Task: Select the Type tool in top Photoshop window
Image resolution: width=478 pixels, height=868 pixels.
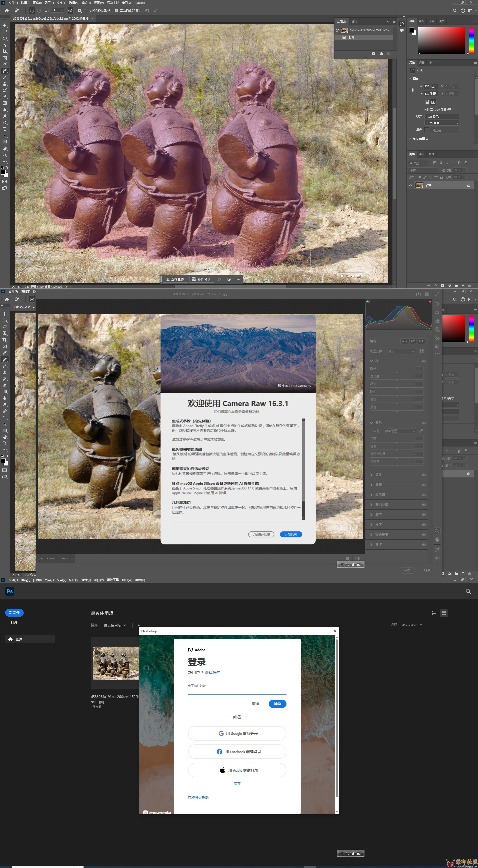Action: [x=5, y=129]
